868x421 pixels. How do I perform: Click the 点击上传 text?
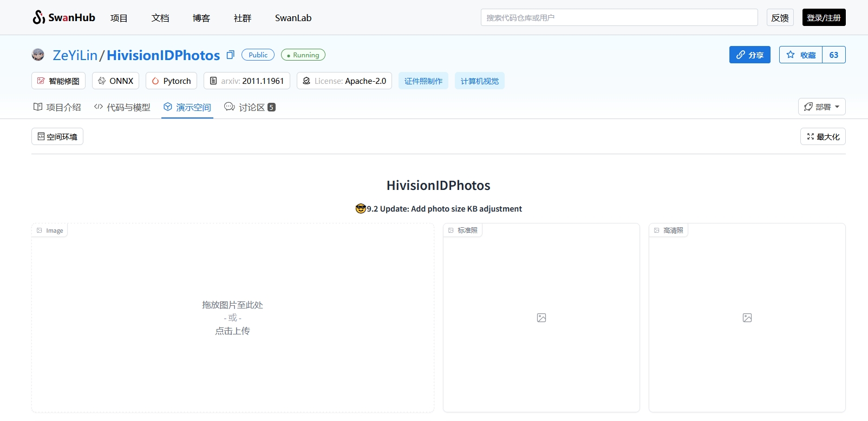pyautogui.click(x=233, y=331)
